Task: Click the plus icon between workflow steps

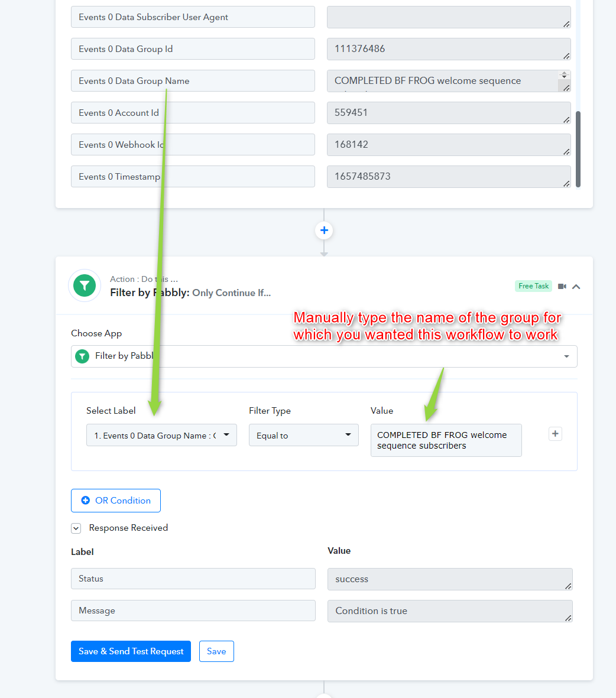Action: click(x=324, y=230)
